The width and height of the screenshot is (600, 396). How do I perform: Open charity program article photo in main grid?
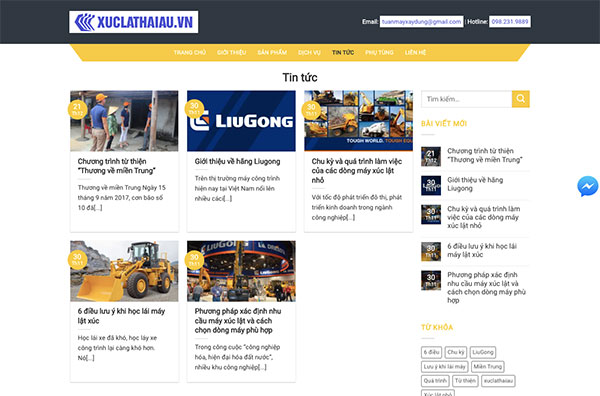124,121
